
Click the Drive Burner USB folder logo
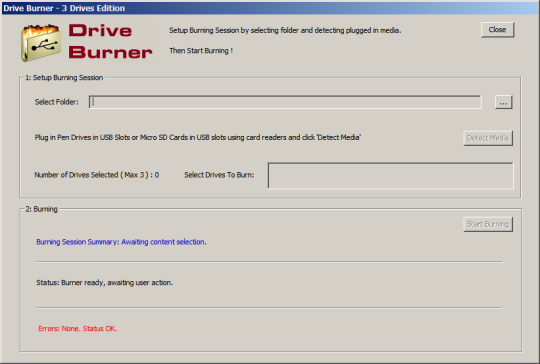tap(41, 43)
